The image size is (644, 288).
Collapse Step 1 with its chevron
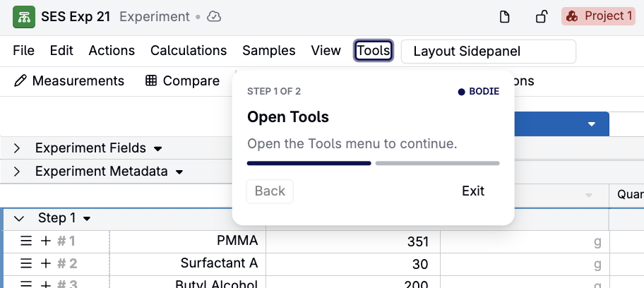19,219
